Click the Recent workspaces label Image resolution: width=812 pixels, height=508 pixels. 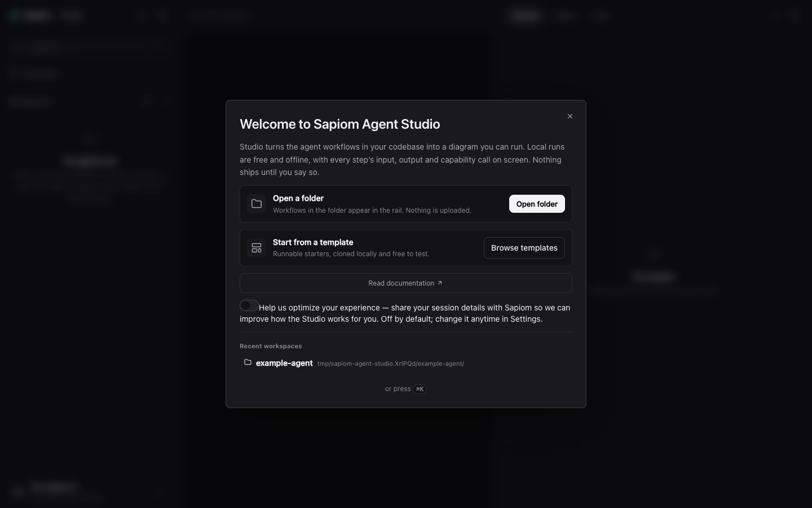[271, 346]
